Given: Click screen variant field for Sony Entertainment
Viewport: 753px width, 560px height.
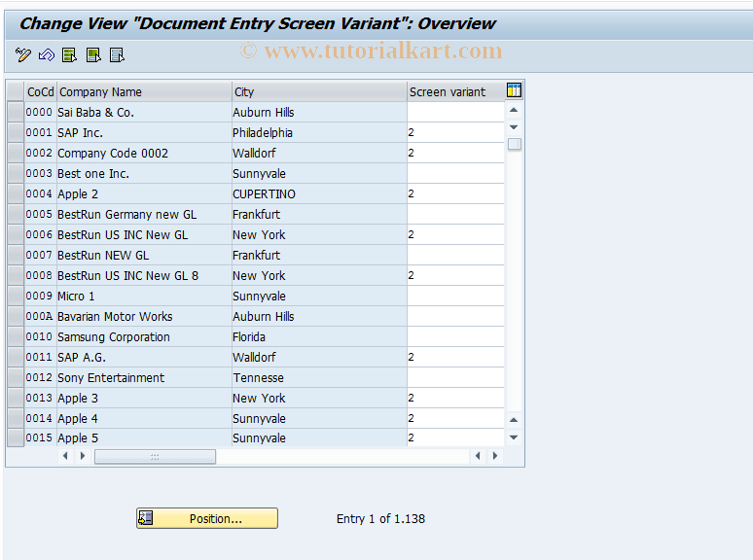Looking at the screenshot, I should 455,377.
